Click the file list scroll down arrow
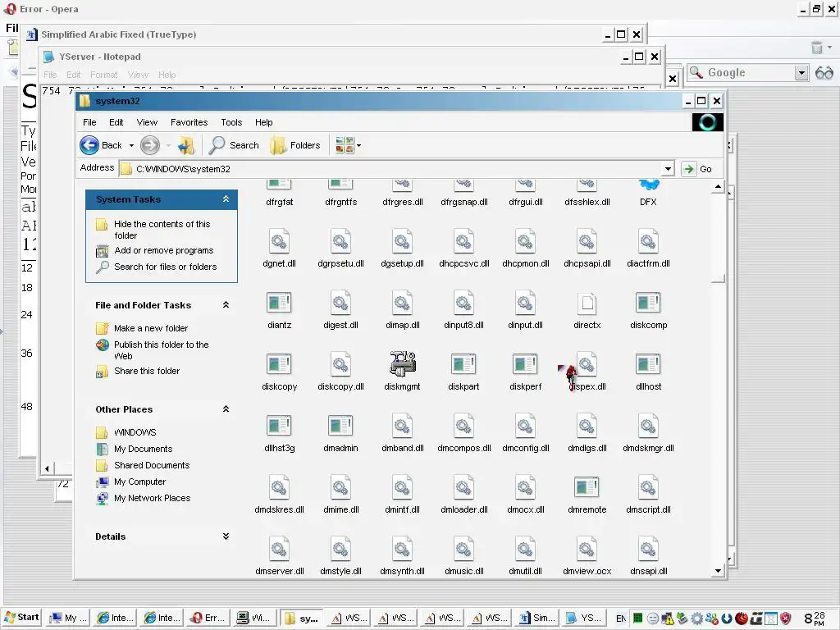Image resolution: width=840 pixels, height=630 pixels. [718, 571]
